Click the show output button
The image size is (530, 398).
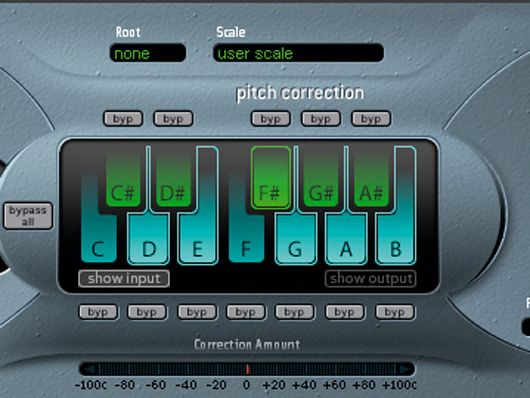[371, 279]
